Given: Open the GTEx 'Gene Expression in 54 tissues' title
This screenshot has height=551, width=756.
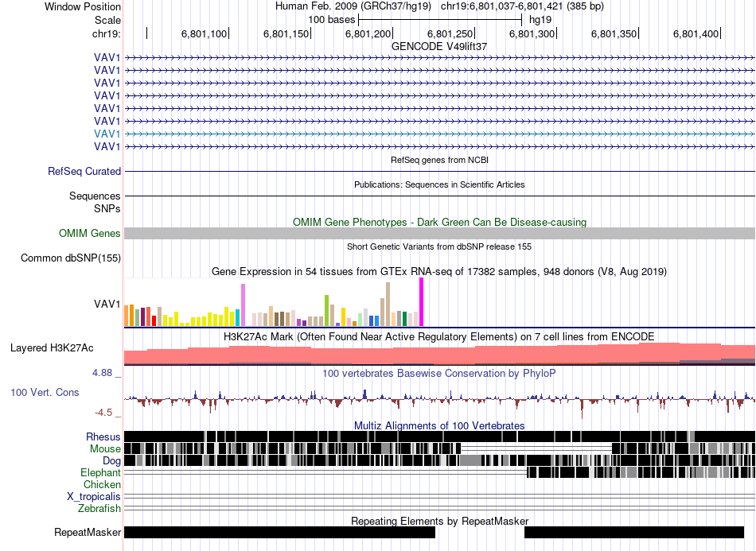Looking at the screenshot, I should point(439,272).
